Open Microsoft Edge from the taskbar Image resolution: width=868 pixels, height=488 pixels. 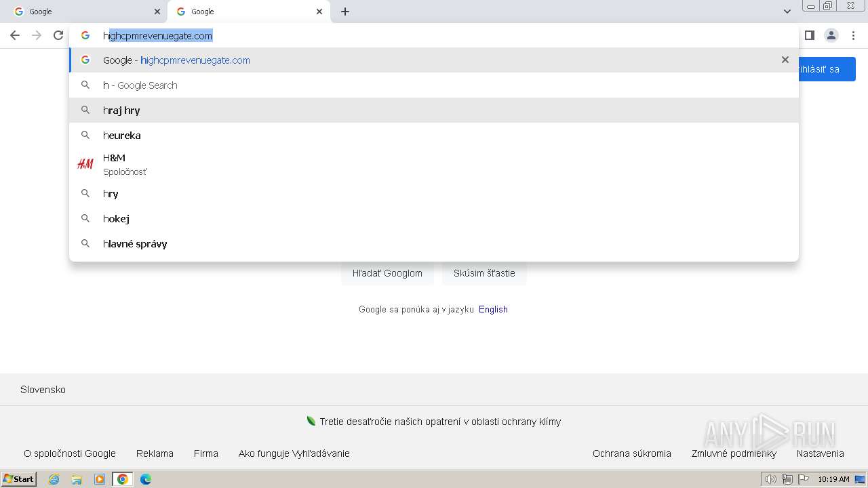146,479
